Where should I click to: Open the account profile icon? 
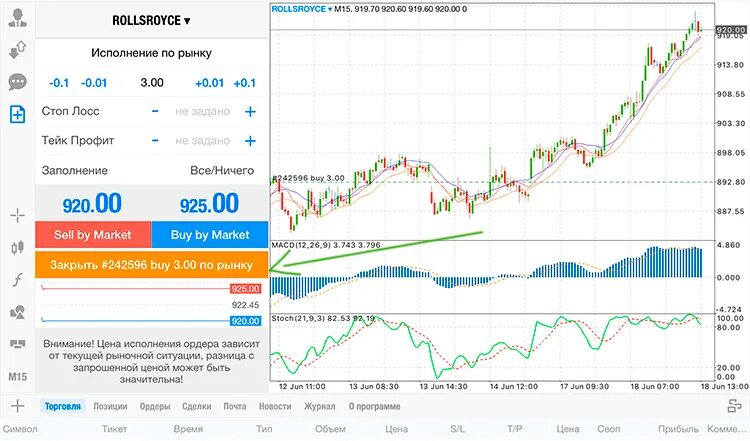coord(18,17)
